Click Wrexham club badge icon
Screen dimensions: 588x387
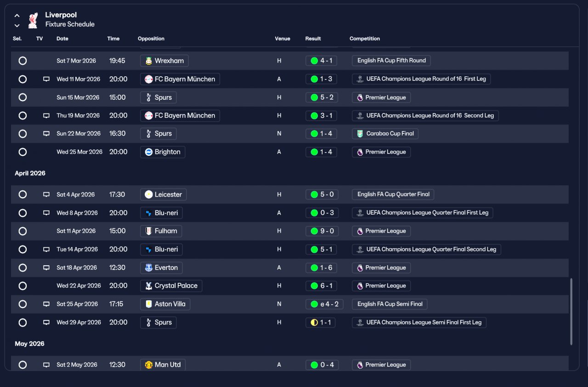click(148, 61)
